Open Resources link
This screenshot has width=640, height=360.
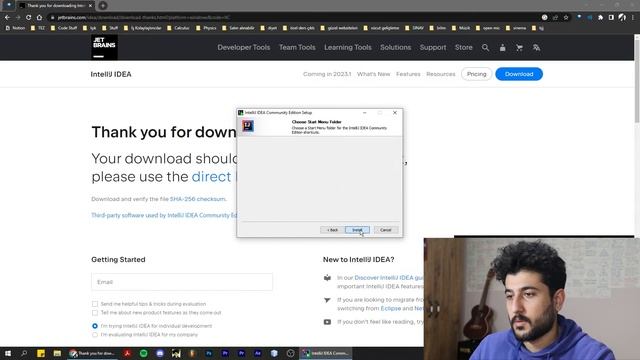[441, 74]
